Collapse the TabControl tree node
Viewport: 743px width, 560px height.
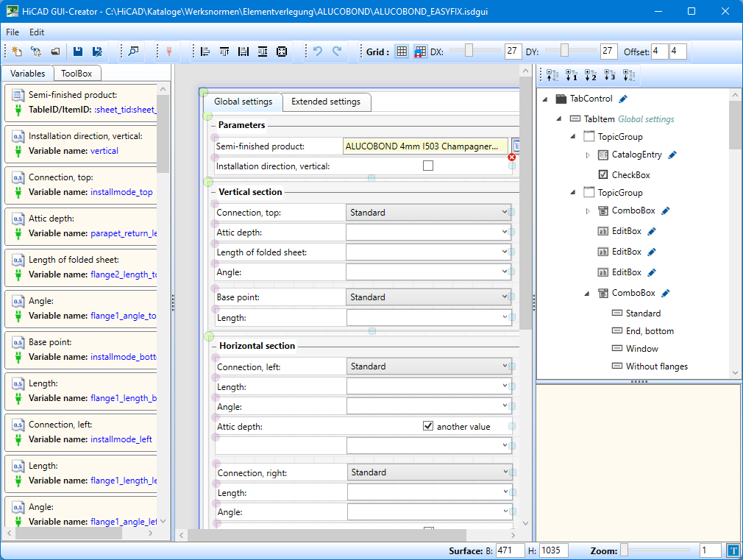545,99
